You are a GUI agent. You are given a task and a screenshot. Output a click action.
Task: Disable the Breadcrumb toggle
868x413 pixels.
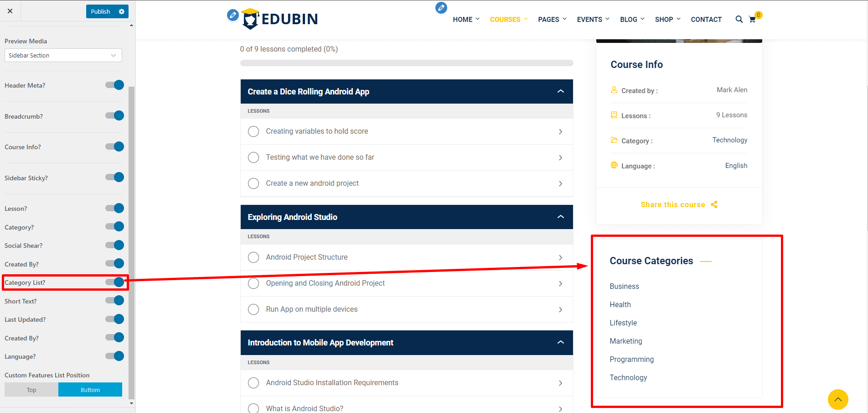click(115, 116)
